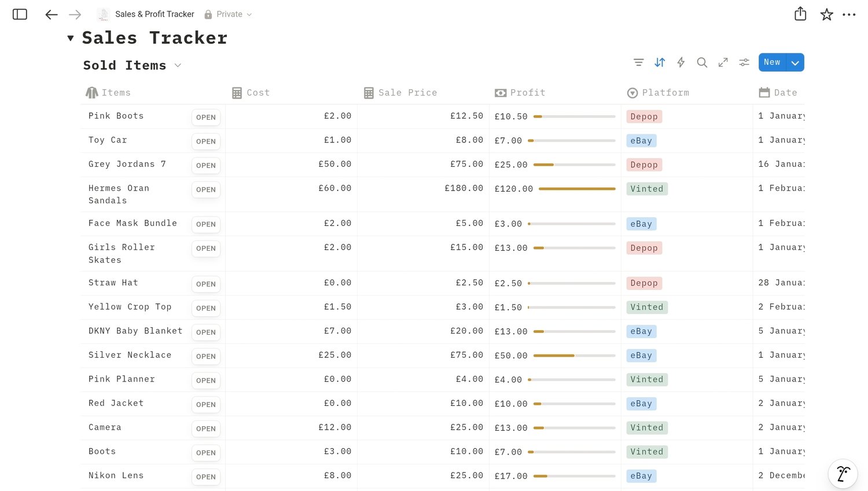Expand the Sold Items view dropdown
The image size is (868, 491).
coord(178,65)
